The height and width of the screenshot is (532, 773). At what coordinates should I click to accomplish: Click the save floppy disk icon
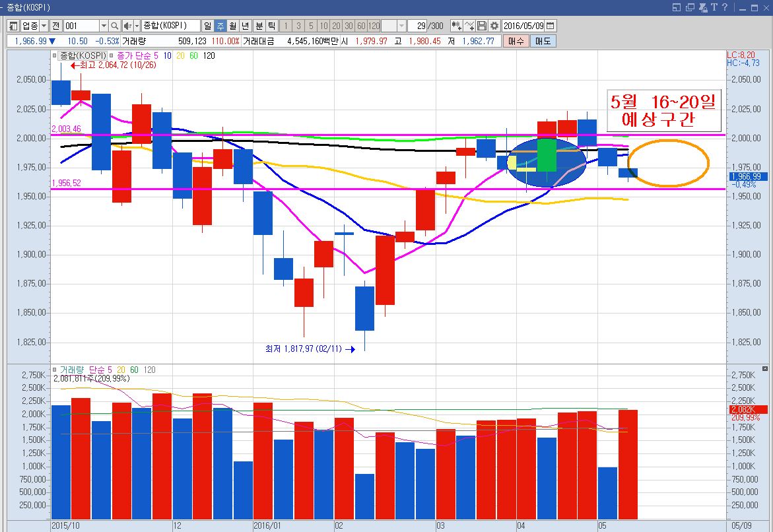pyautogui.click(x=482, y=26)
